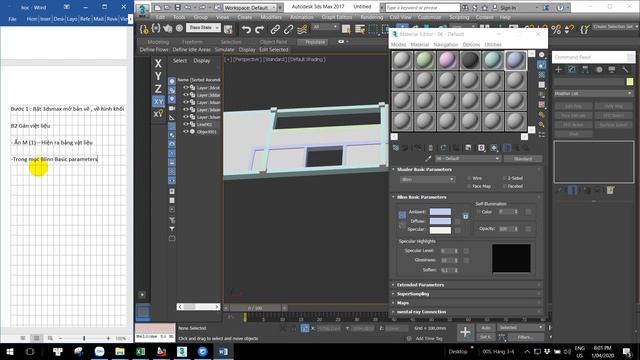
Task: Open the Tools menu in 3ds Max
Action: coord(179,17)
